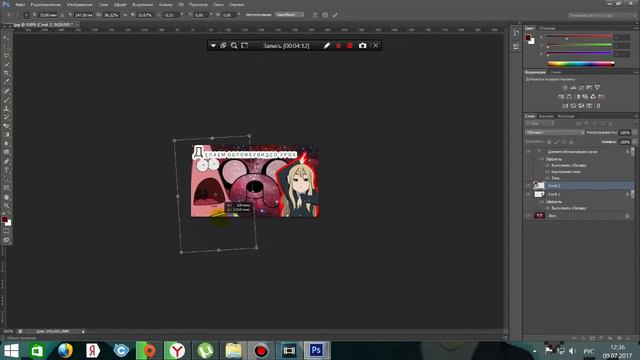
Task: Select the Brush tool
Action: point(6,100)
